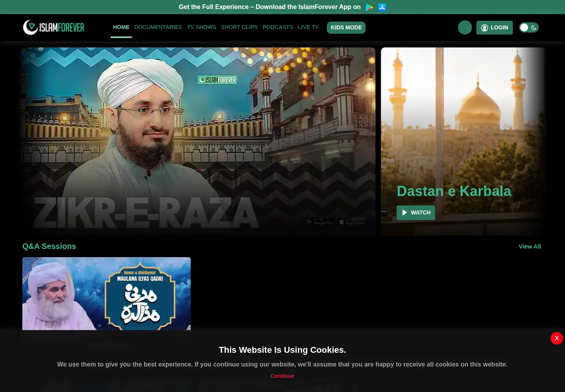This screenshot has height=392, width=565.
Task: Navigate to Podcasts
Action: pos(278,27)
